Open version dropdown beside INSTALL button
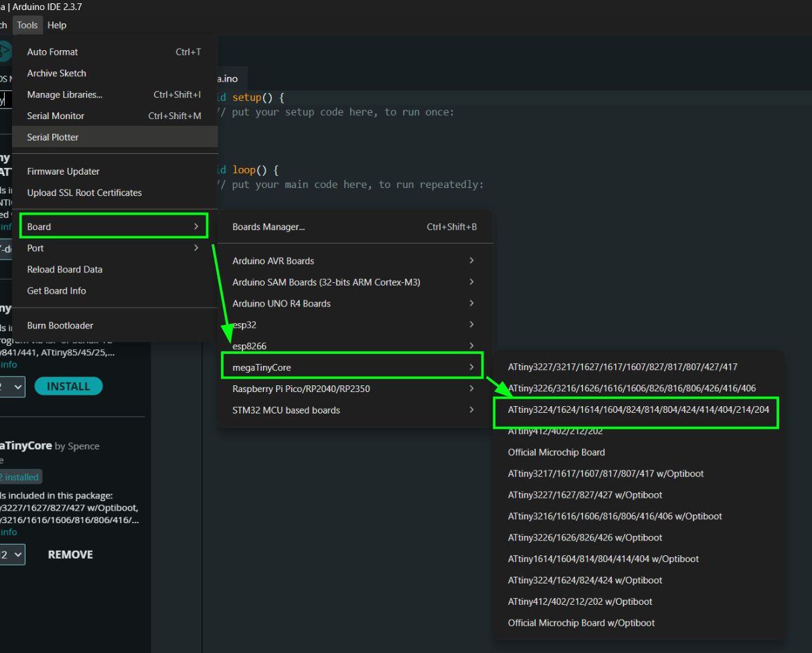Screen dimensions: 812x653 12,386
